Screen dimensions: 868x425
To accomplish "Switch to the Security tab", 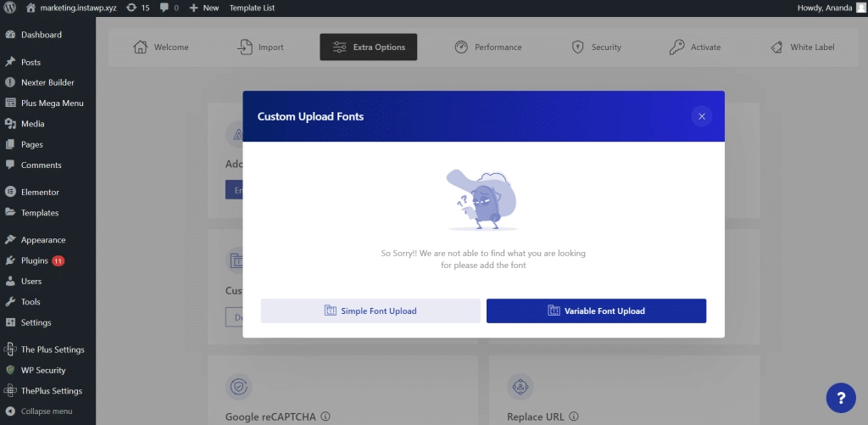I will pos(596,48).
